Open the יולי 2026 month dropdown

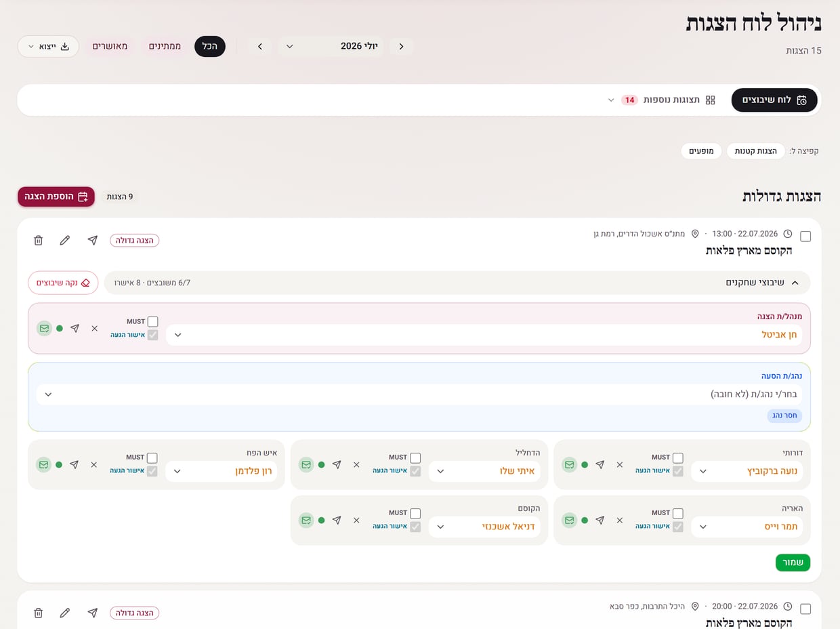[x=331, y=46]
